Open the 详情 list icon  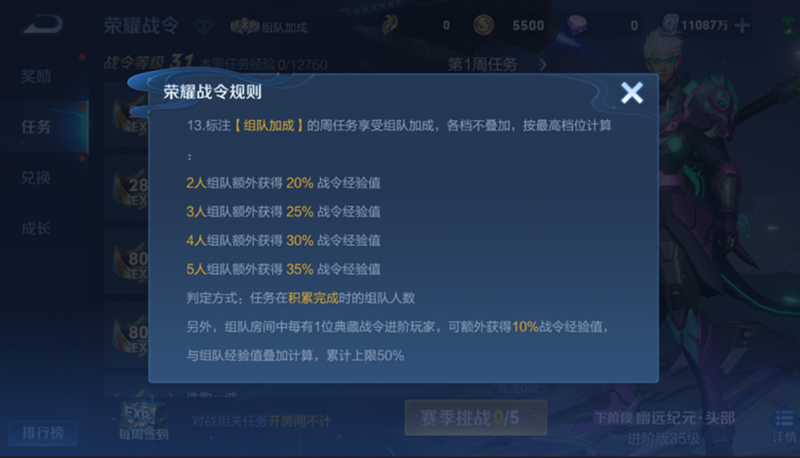point(784,426)
